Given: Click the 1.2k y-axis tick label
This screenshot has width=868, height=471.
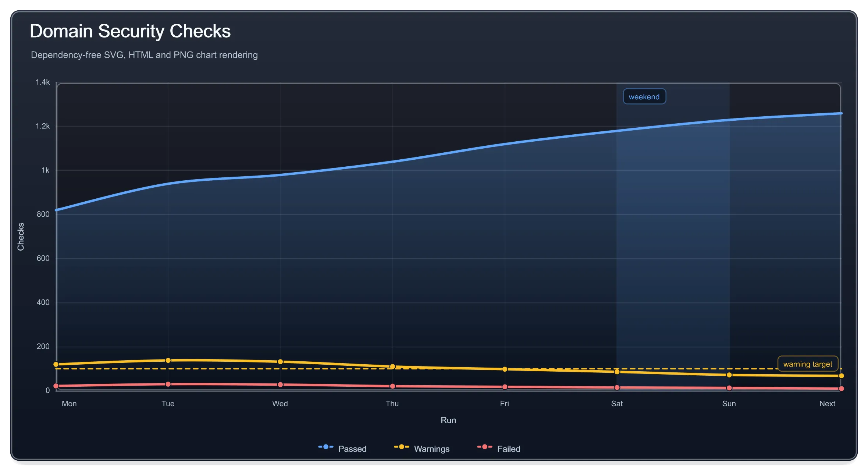Looking at the screenshot, I should pyautogui.click(x=43, y=126).
